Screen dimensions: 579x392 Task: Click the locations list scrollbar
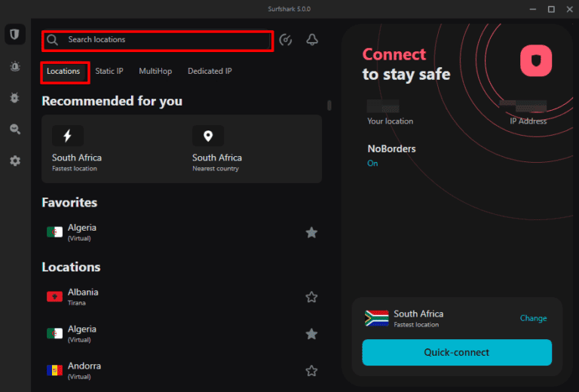click(329, 106)
